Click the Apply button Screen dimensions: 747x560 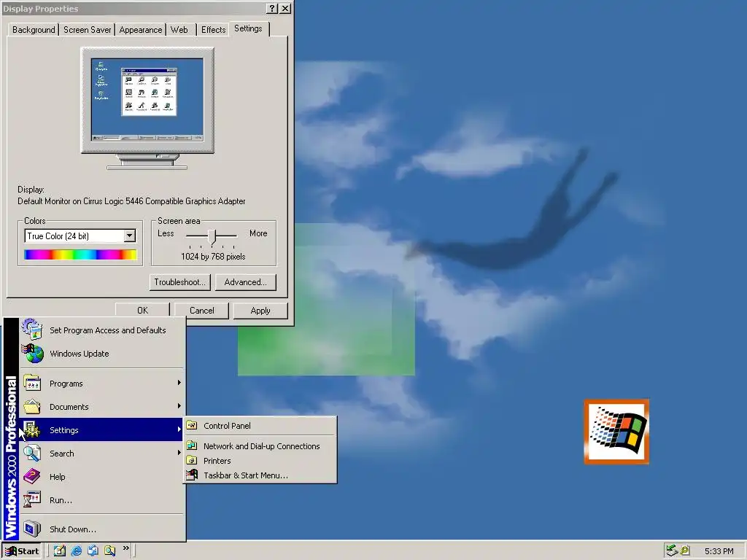coord(260,311)
